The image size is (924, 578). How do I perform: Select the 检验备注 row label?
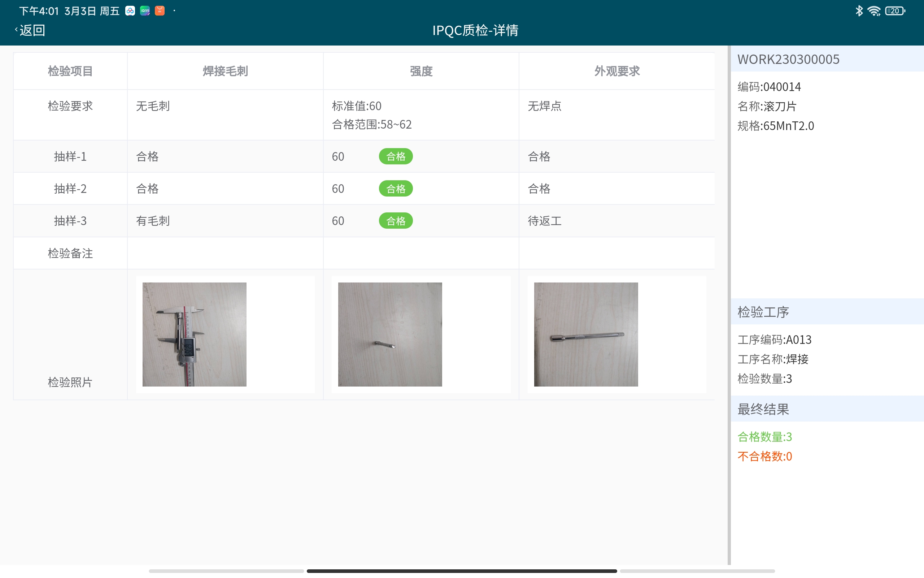[70, 253]
